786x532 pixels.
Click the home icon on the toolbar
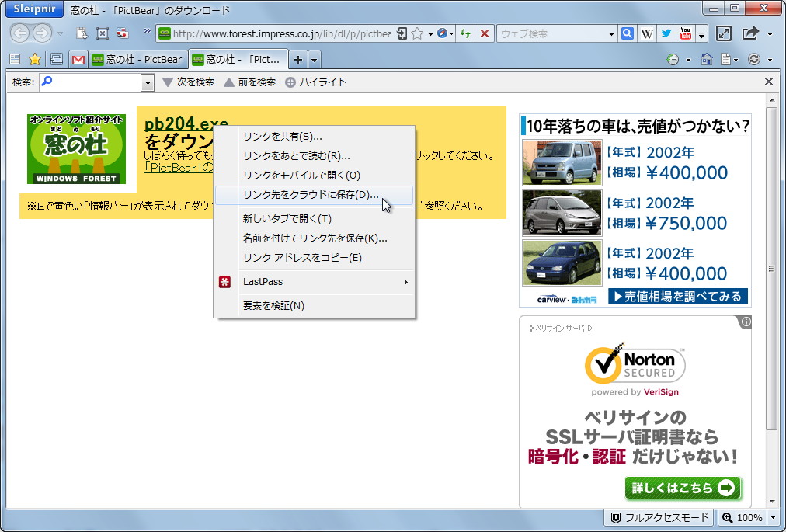(x=706, y=59)
